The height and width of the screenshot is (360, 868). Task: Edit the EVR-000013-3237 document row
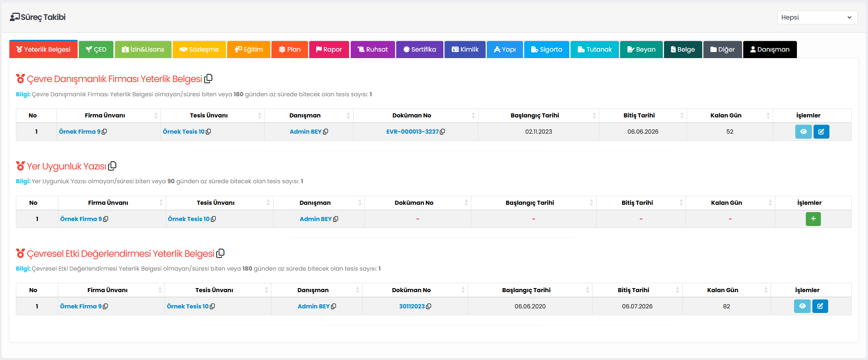coord(821,132)
